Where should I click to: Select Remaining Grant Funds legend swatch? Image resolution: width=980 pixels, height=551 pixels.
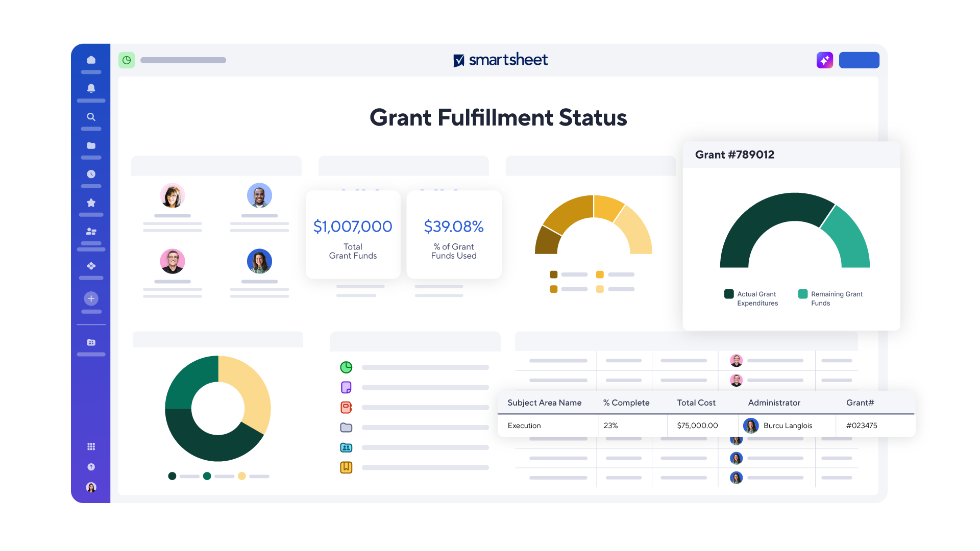pos(803,294)
